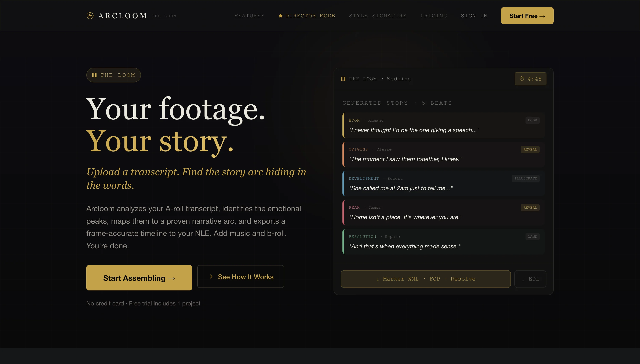Image resolution: width=640 pixels, height=364 pixels.
Task: Click the "Upload a transcript" italic tagline
Action: (x=196, y=178)
